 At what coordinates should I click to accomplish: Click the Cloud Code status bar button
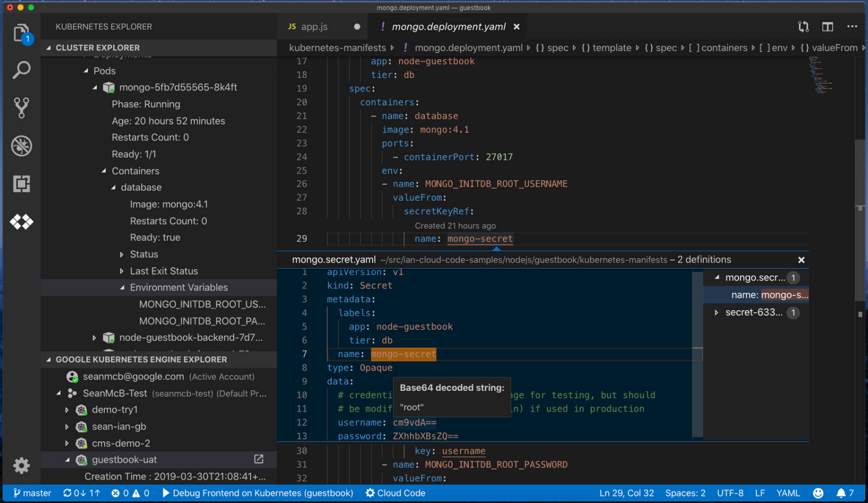395,493
